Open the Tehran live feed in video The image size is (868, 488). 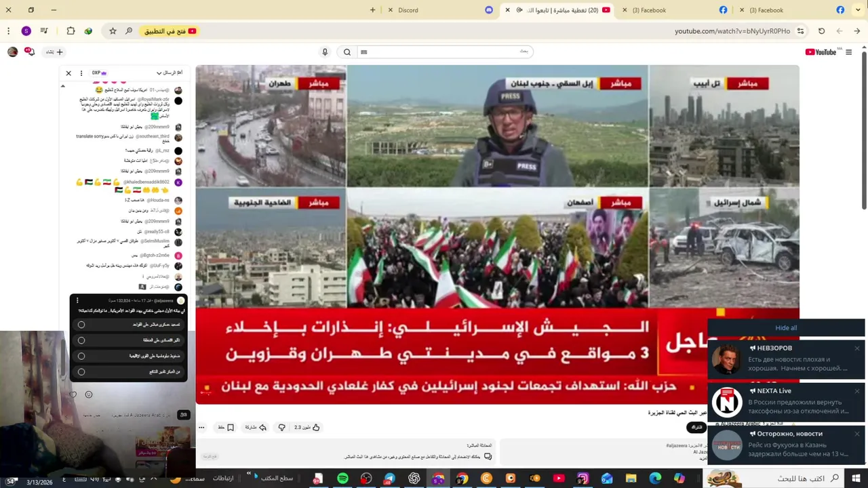tap(271, 126)
